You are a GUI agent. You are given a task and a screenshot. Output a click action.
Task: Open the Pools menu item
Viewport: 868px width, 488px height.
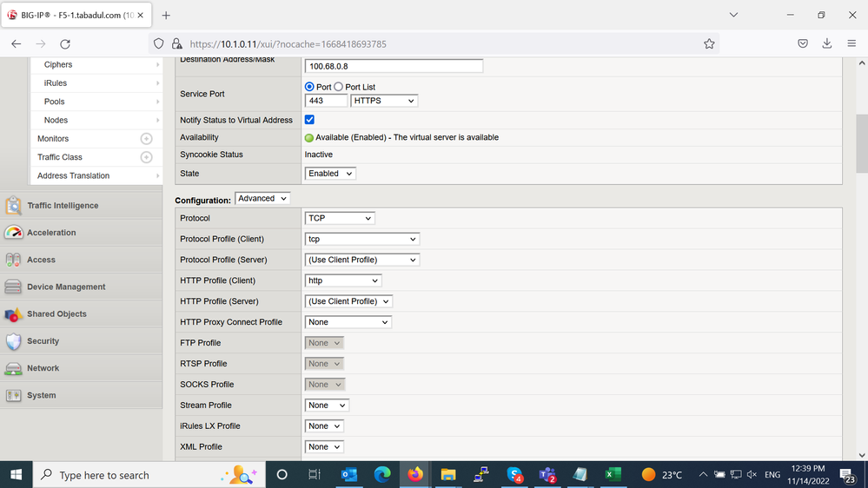point(54,102)
